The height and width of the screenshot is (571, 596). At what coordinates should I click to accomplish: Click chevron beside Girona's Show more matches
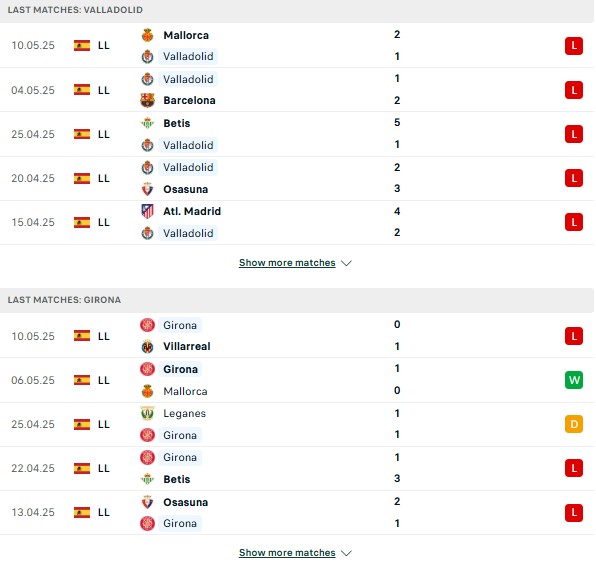pyautogui.click(x=346, y=553)
